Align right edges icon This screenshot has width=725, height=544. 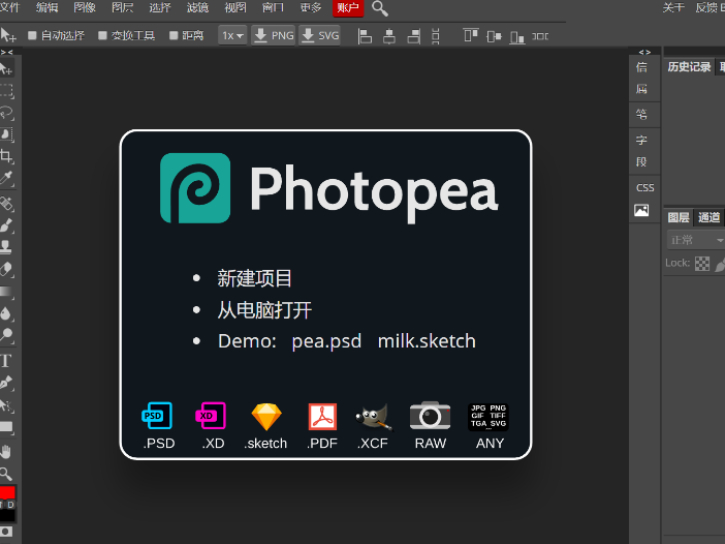coord(414,36)
